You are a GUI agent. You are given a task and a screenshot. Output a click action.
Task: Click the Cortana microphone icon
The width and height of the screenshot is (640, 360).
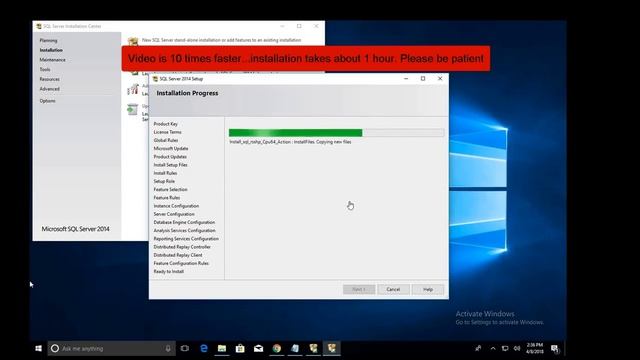click(168, 348)
